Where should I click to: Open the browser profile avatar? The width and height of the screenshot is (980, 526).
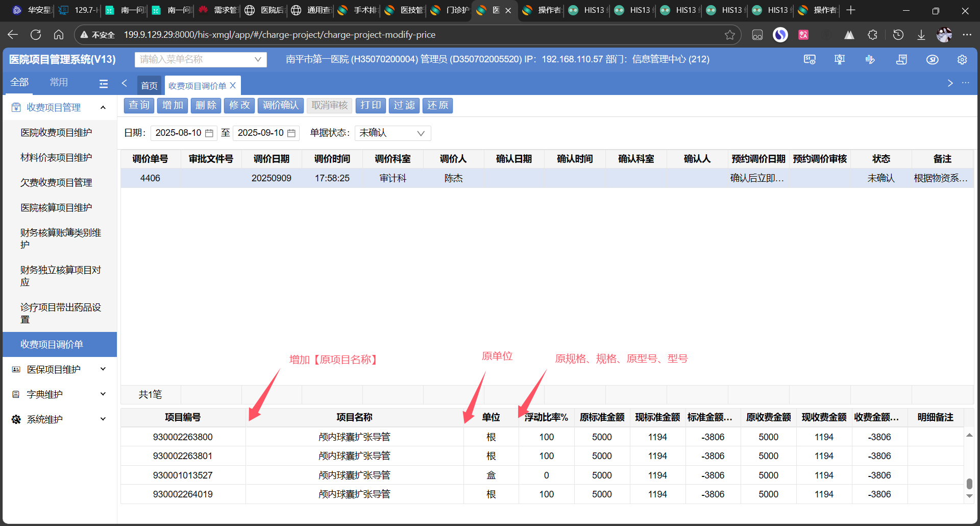click(x=944, y=35)
